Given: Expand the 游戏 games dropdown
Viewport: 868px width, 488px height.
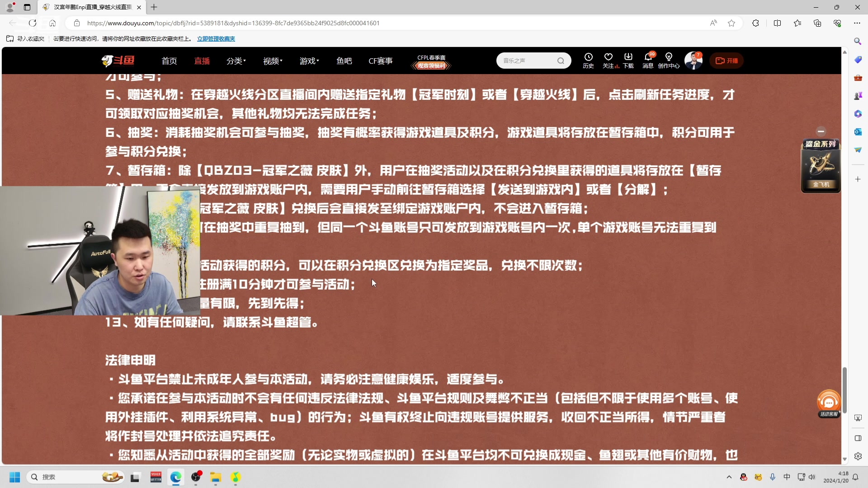Looking at the screenshot, I should 309,61.
